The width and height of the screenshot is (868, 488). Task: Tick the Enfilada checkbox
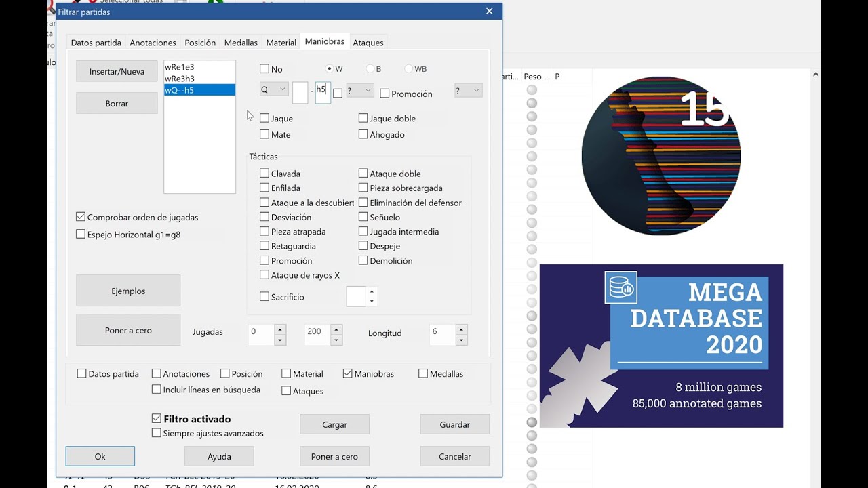click(264, 188)
